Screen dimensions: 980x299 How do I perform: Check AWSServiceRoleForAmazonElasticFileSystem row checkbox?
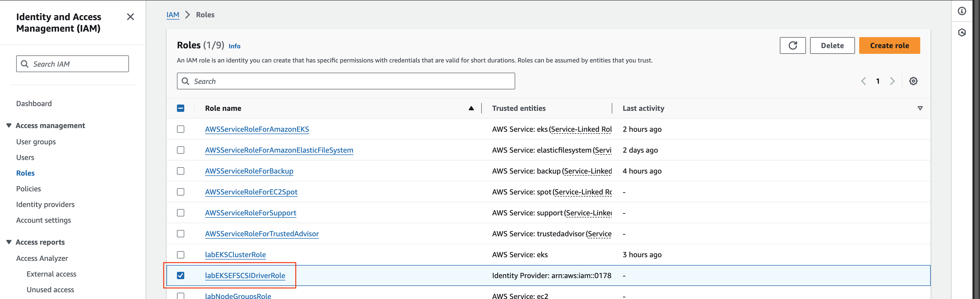(x=181, y=150)
